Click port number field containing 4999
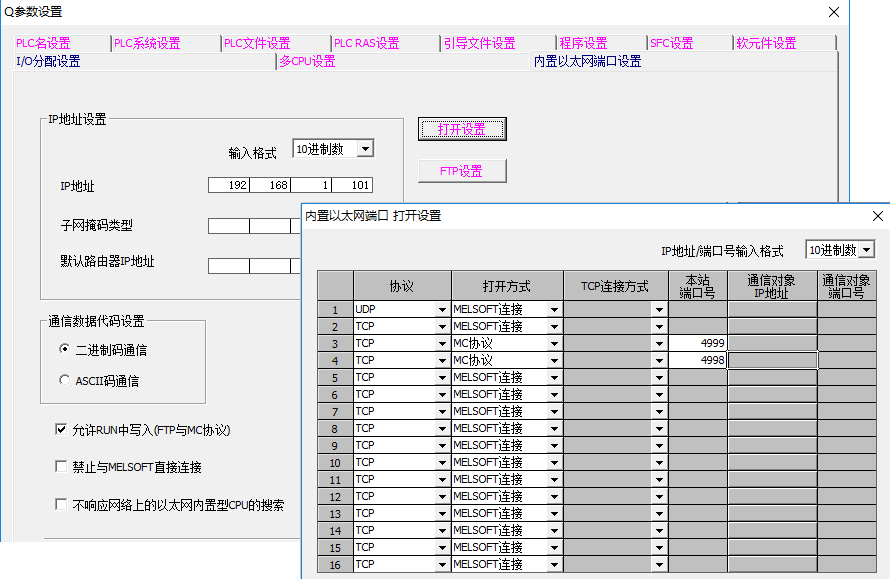Screen dimensions: 892x579 click(x=697, y=343)
